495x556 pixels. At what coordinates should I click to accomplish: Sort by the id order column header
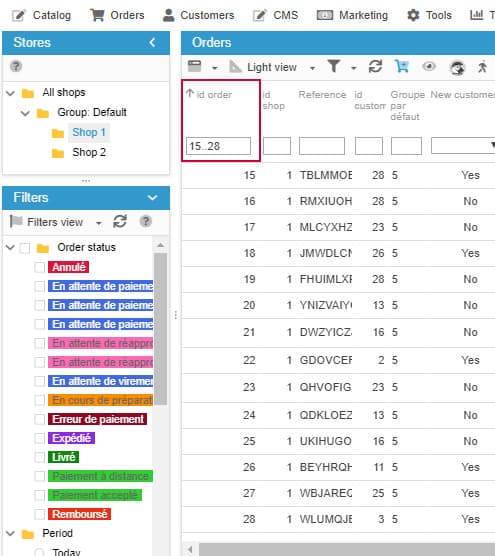click(x=214, y=95)
